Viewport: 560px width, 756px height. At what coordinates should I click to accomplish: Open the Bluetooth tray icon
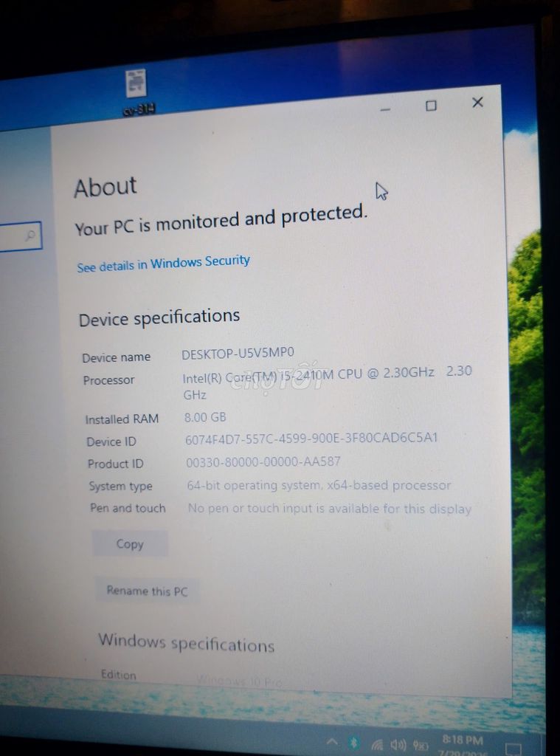353,743
